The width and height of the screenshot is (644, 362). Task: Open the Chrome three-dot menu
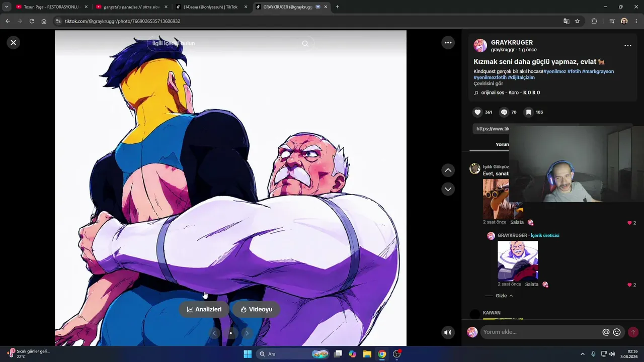click(x=636, y=21)
